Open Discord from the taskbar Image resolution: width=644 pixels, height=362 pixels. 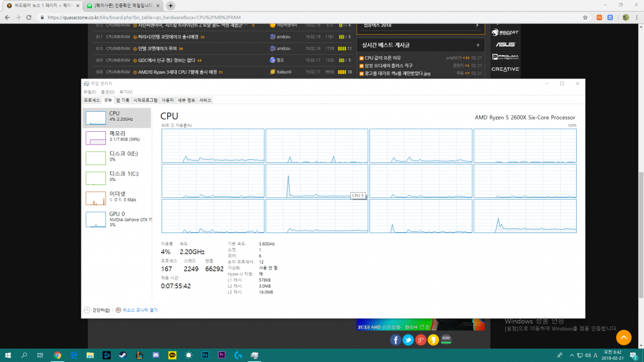coord(156,356)
